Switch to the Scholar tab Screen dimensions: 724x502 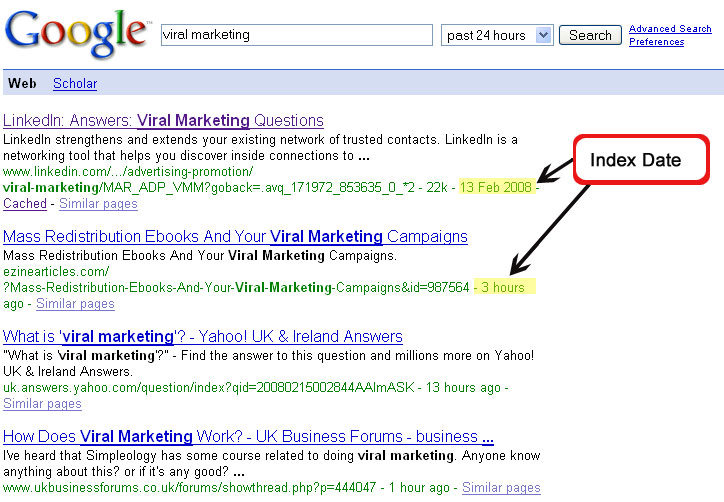click(75, 84)
